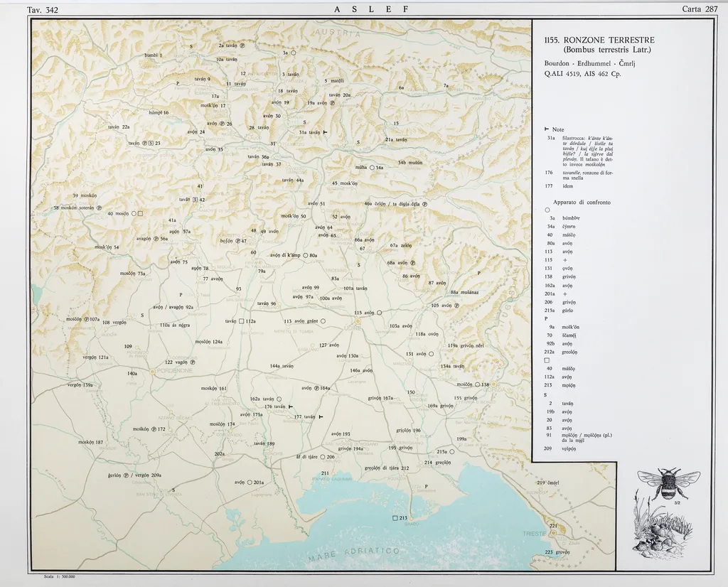Click the Tav. 342 label
The image size is (728, 587).
(42, 9)
